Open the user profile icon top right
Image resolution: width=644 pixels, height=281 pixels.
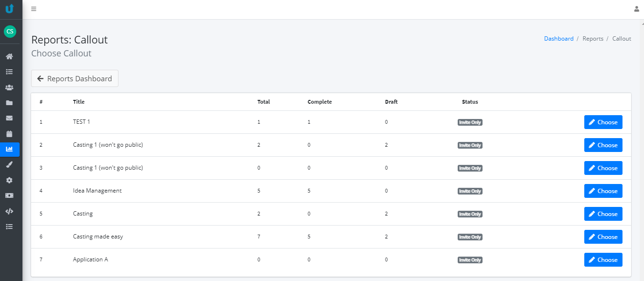point(636,9)
